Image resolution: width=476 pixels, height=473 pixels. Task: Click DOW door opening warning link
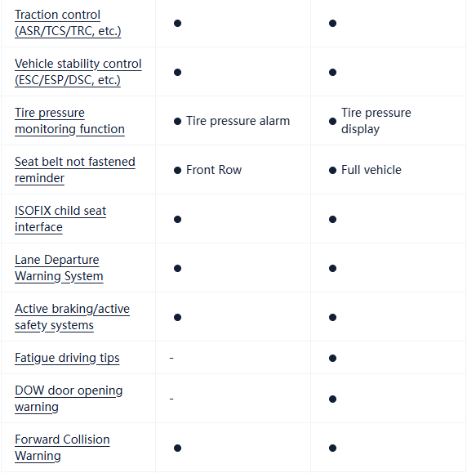click(x=69, y=399)
